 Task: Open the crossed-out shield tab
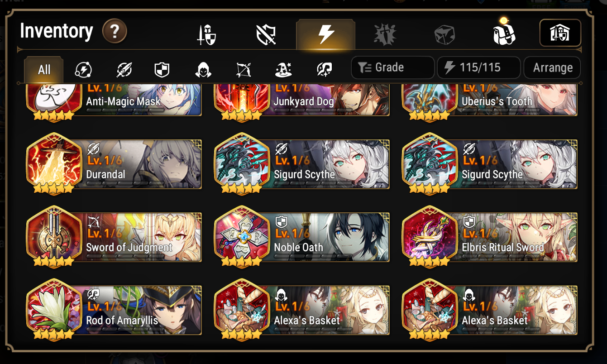[x=266, y=35]
